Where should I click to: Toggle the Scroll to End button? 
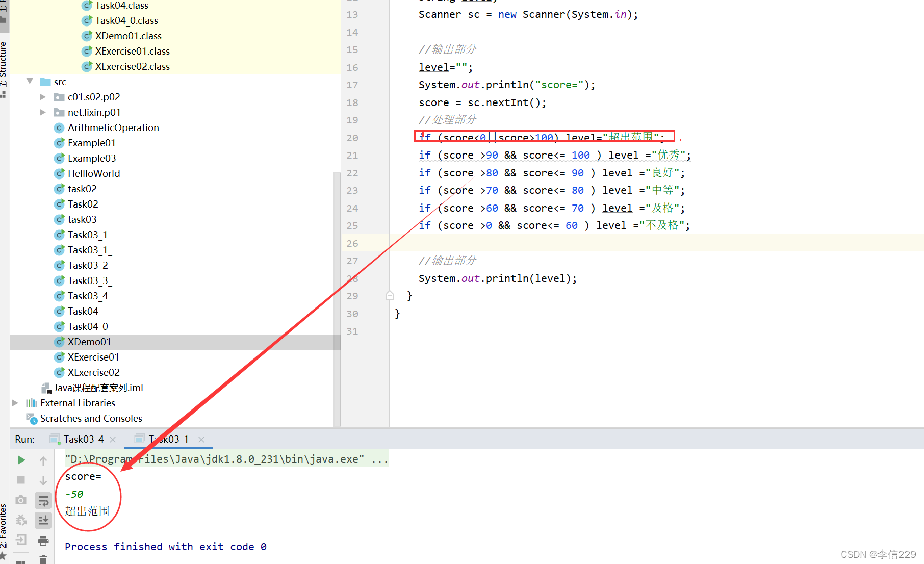click(43, 520)
